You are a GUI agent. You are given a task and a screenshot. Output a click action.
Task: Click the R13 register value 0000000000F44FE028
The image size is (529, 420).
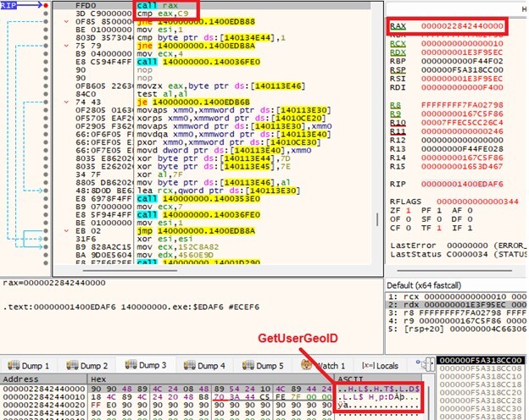point(462,149)
